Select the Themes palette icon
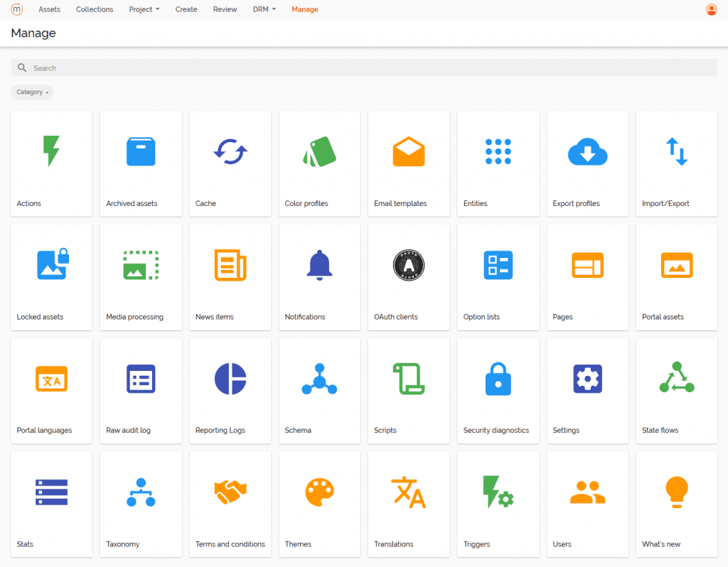This screenshot has height=567, width=728. pos(319,492)
